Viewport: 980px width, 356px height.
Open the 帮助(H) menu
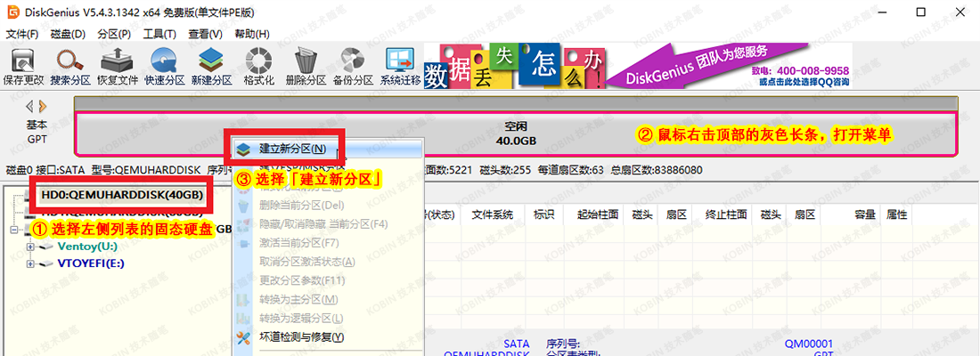(252, 34)
